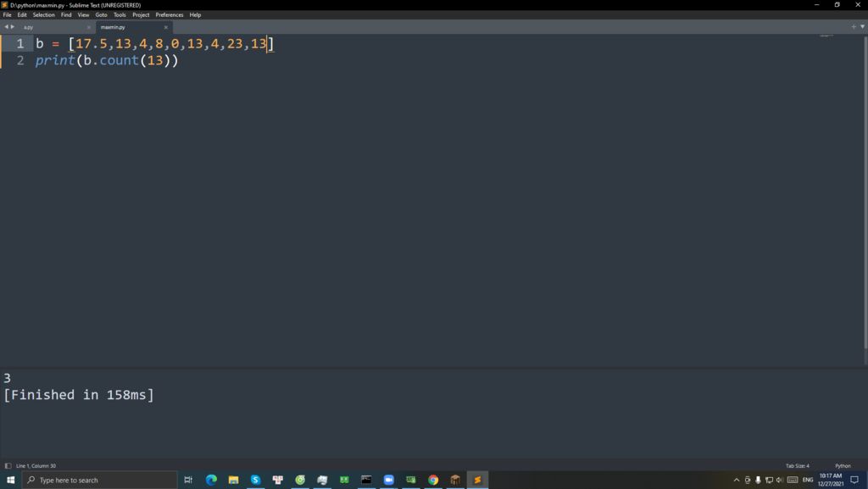Screen dimensions: 868x489
Task: Close the maxmin.py tab
Action: coord(165,27)
